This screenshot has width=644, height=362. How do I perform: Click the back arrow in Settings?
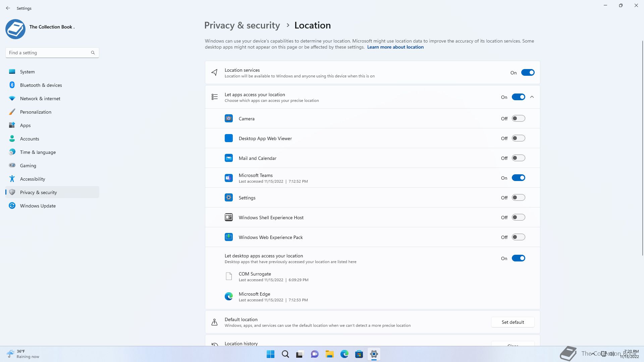pos(8,8)
